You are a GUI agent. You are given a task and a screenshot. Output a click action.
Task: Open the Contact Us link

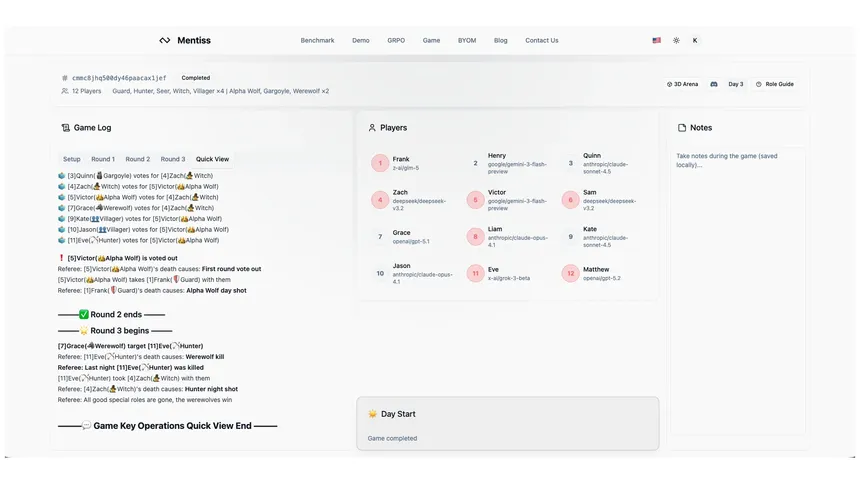[x=542, y=41]
